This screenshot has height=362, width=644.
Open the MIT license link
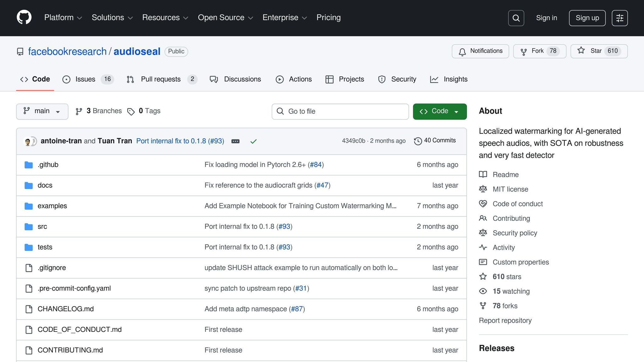(510, 189)
